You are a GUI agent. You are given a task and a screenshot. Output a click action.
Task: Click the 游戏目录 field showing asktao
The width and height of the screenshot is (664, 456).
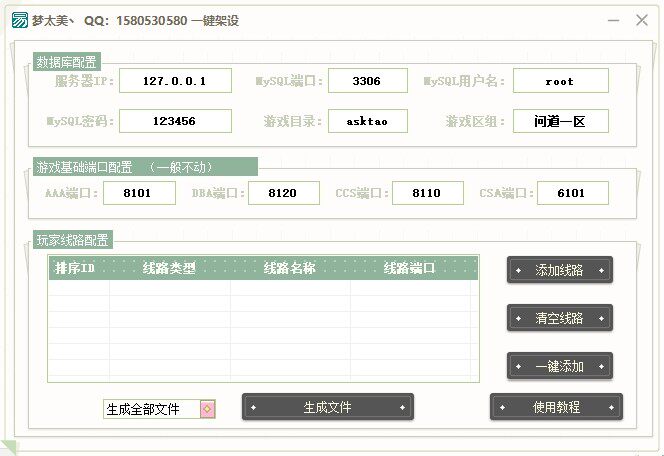coord(368,121)
